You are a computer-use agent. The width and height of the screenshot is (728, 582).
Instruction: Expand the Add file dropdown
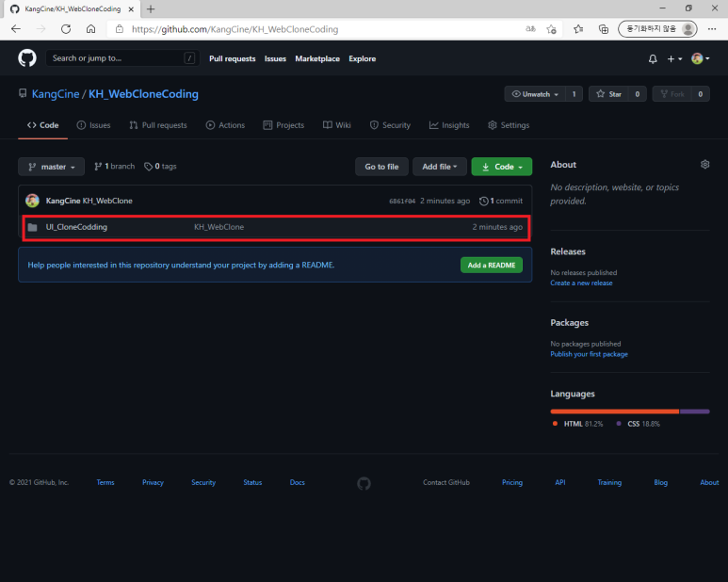(440, 167)
